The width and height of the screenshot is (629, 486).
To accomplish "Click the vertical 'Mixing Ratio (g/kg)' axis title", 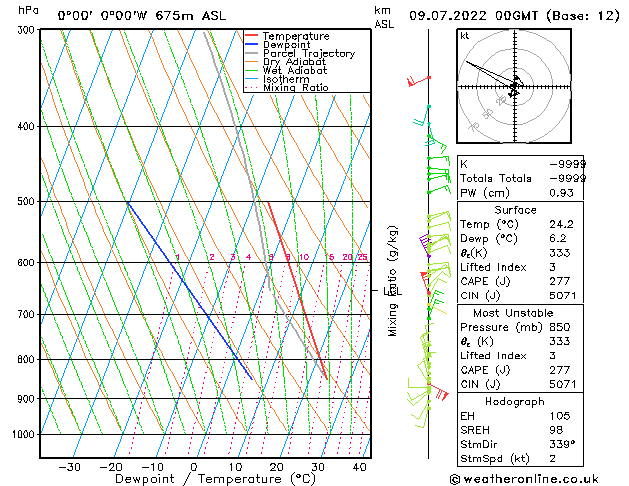I will (393, 281).
